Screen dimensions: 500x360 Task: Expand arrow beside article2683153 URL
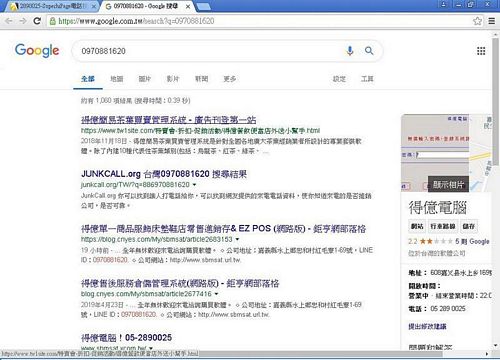(237, 239)
